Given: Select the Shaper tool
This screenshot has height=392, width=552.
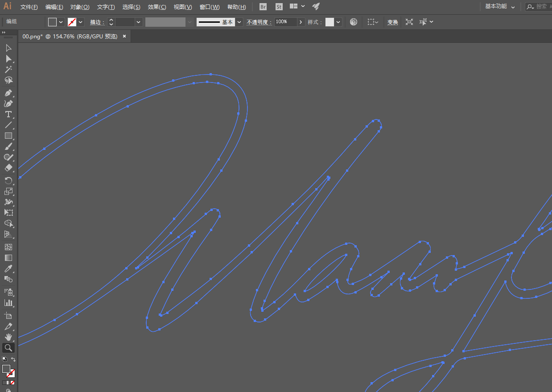Looking at the screenshot, I should [8, 157].
